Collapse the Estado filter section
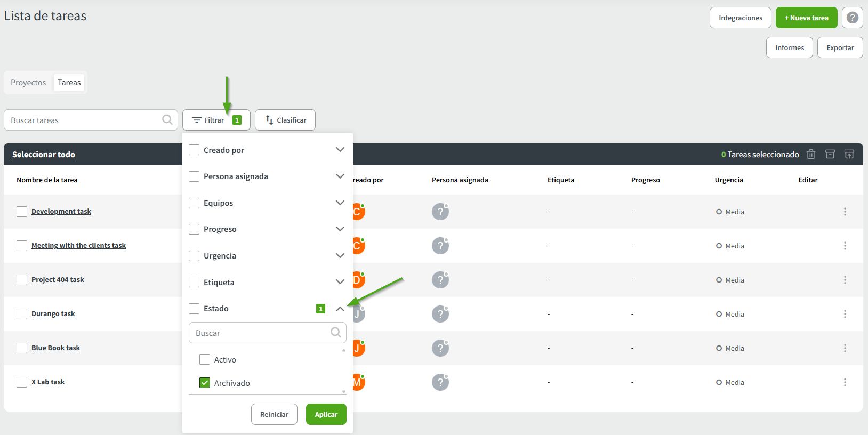 tap(340, 309)
